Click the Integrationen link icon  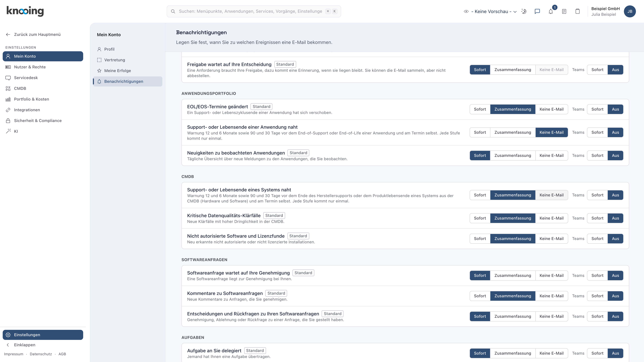coord(8,110)
